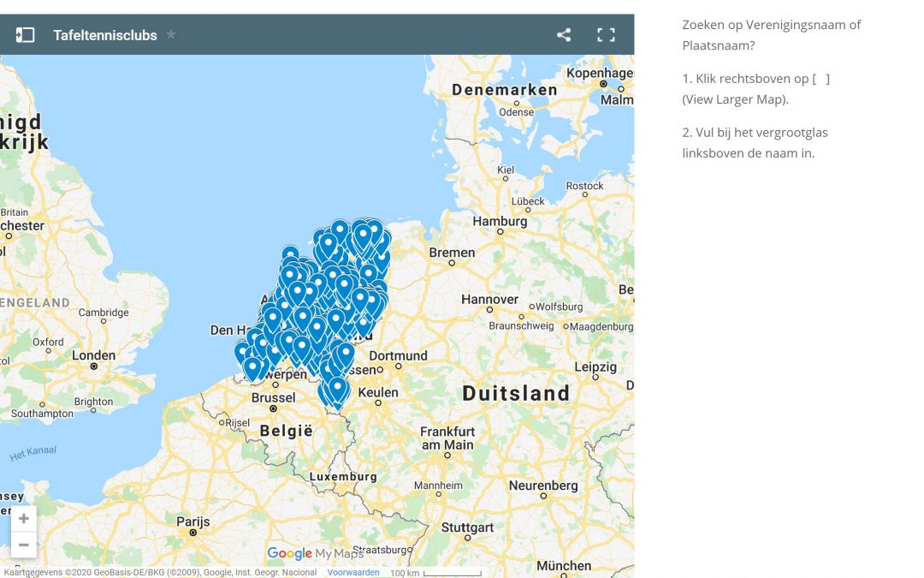Click the Brussel city label

click(x=274, y=397)
